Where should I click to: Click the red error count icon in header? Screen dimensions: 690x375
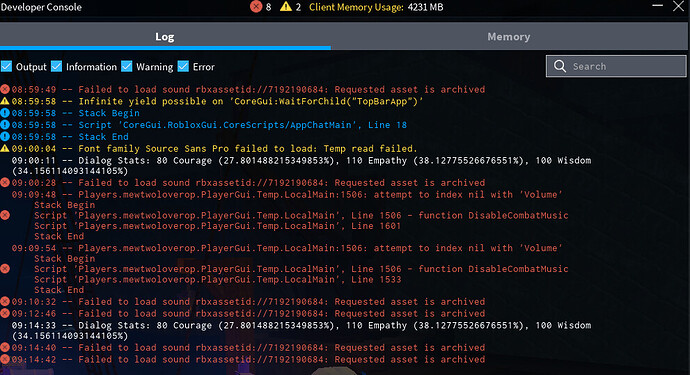[x=256, y=7]
